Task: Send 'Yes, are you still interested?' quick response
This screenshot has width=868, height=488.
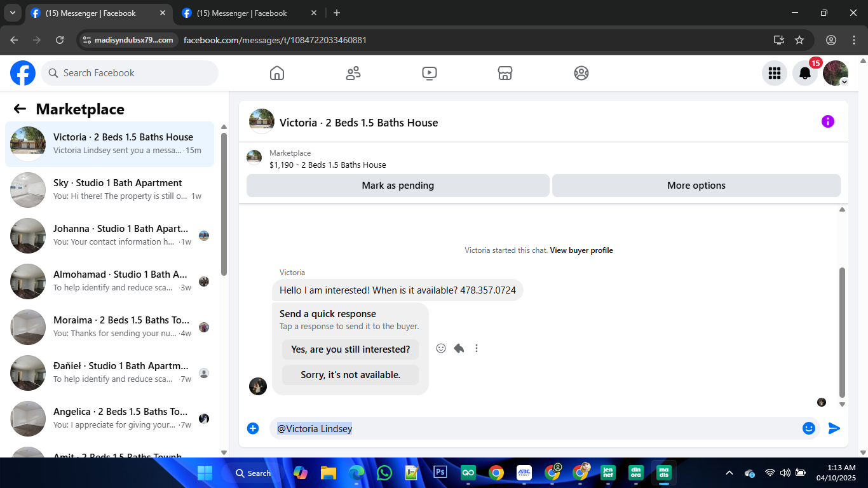Action: pyautogui.click(x=351, y=349)
